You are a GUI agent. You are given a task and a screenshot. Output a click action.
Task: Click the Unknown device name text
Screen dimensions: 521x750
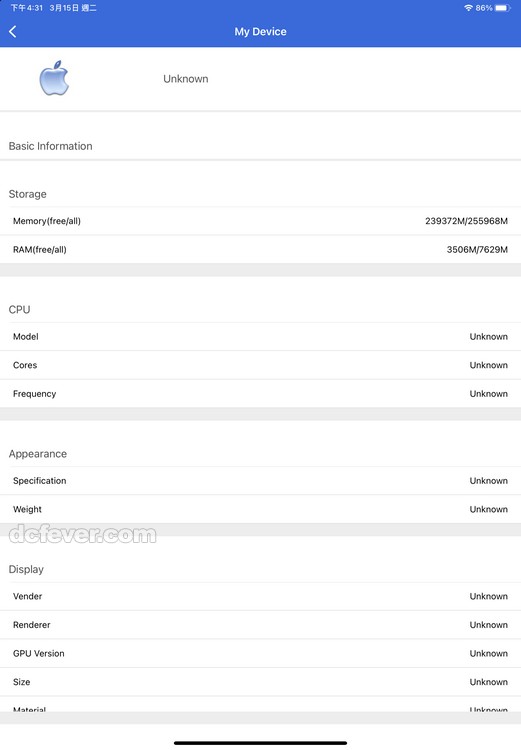click(x=186, y=79)
